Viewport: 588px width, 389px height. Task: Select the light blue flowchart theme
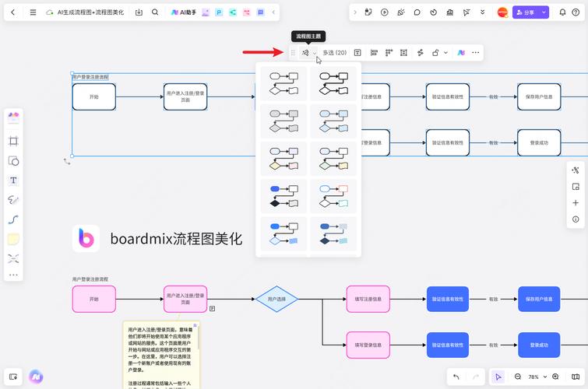(x=333, y=121)
